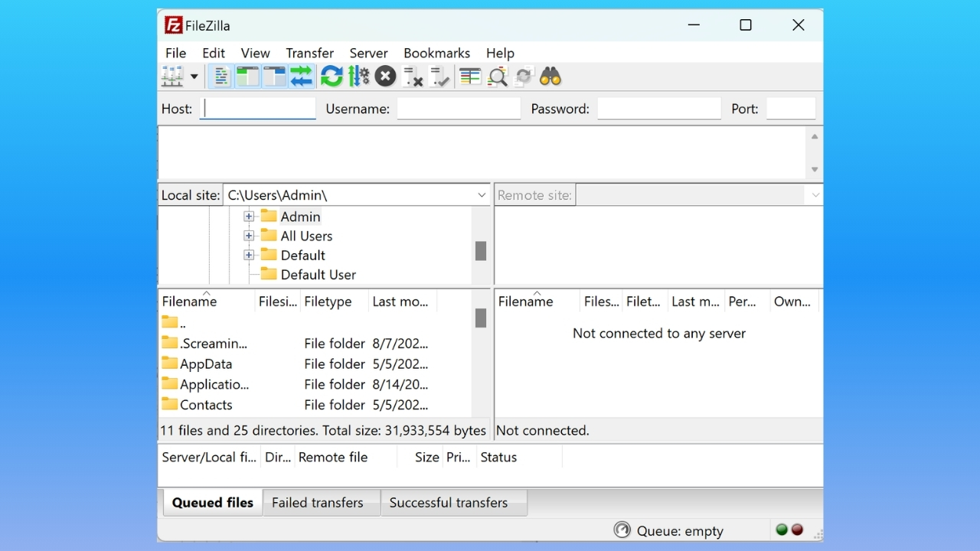Open the Transfer menu

click(x=310, y=53)
